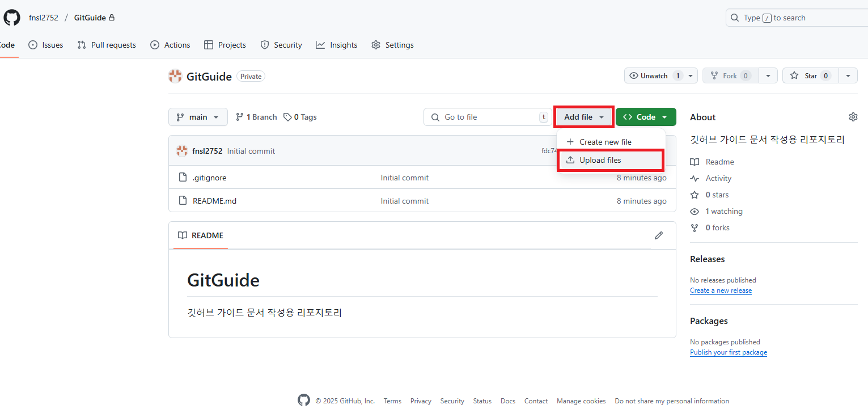Open the Status footer link

482,401
